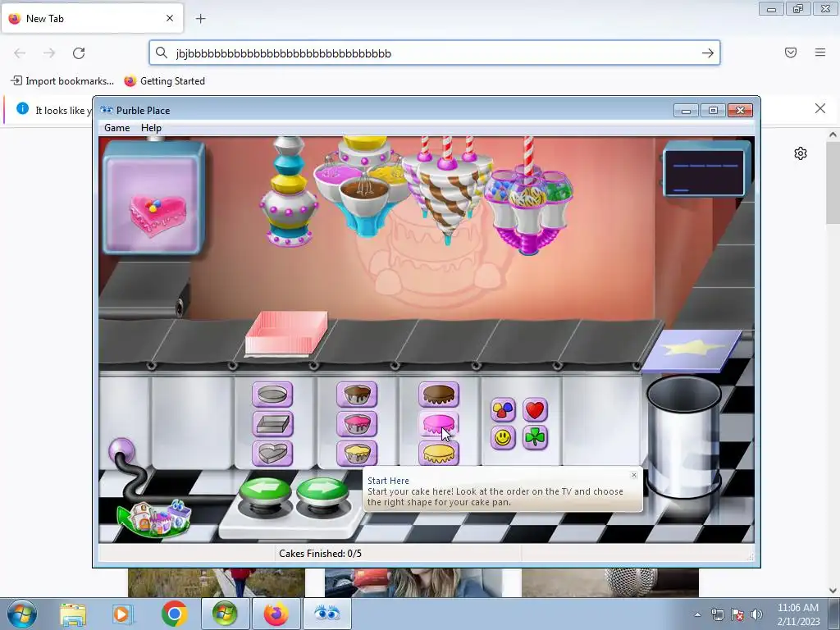Close the Firefox notification bar

pos(820,109)
